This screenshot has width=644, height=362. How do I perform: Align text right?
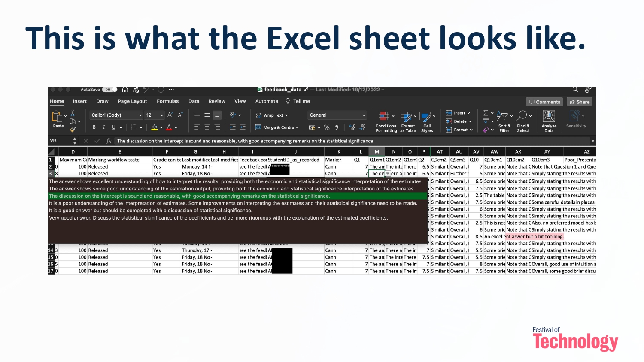click(x=217, y=127)
